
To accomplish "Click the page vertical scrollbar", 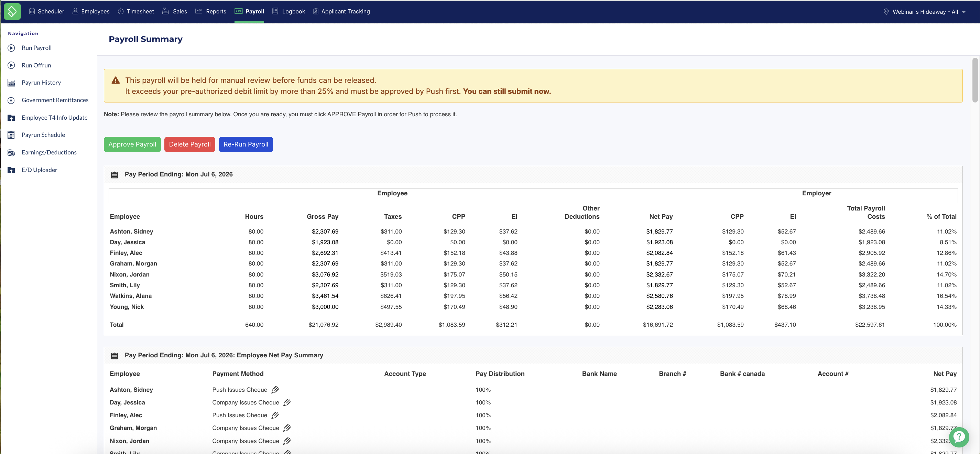I will coord(975,80).
